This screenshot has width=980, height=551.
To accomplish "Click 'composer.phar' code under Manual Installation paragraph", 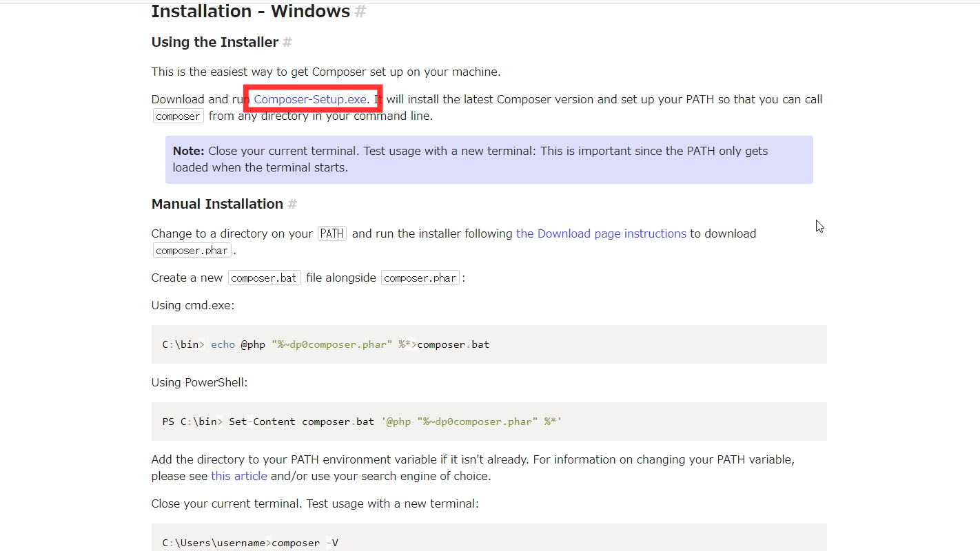I will tap(192, 250).
